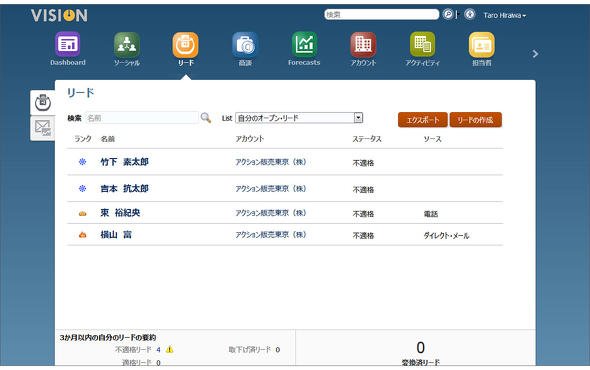Click the 電話 source cell
590x370 pixels.
(431, 214)
